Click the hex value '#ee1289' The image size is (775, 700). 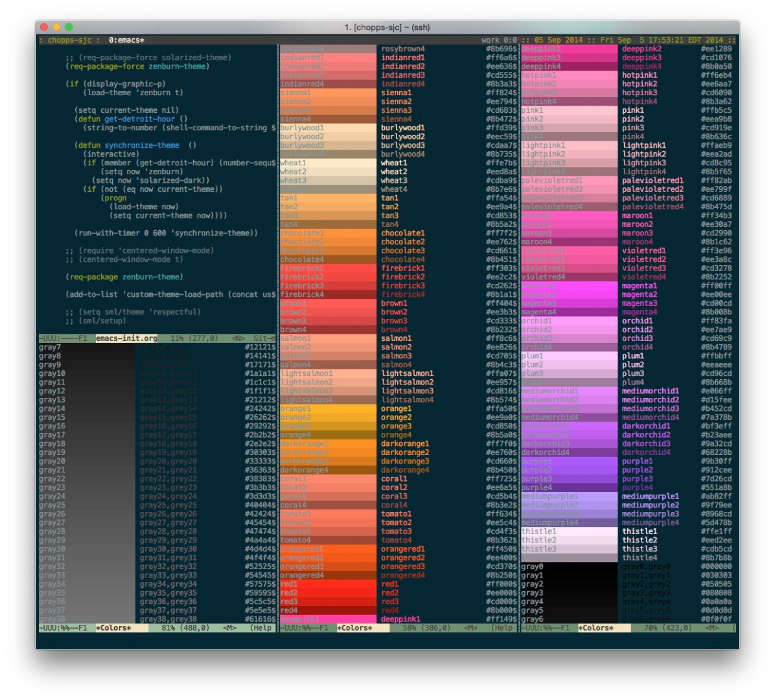[x=716, y=49]
